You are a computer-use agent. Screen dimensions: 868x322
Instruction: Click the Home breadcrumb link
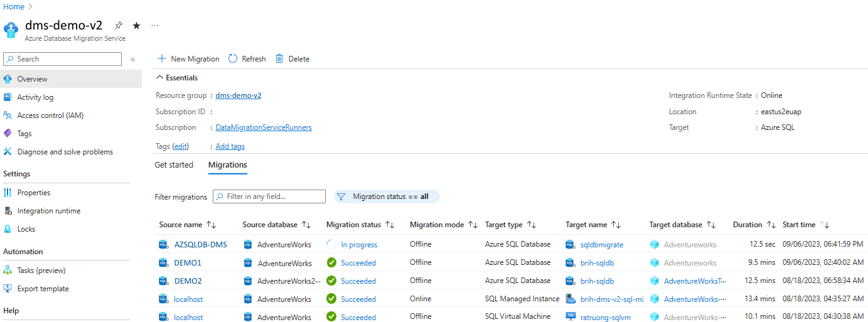(x=14, y=6)
